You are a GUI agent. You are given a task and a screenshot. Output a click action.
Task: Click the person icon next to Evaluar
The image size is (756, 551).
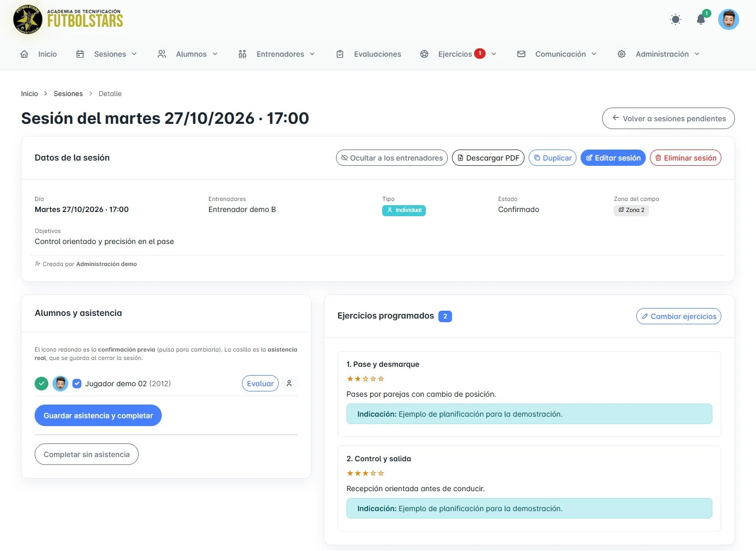(289, 384)
